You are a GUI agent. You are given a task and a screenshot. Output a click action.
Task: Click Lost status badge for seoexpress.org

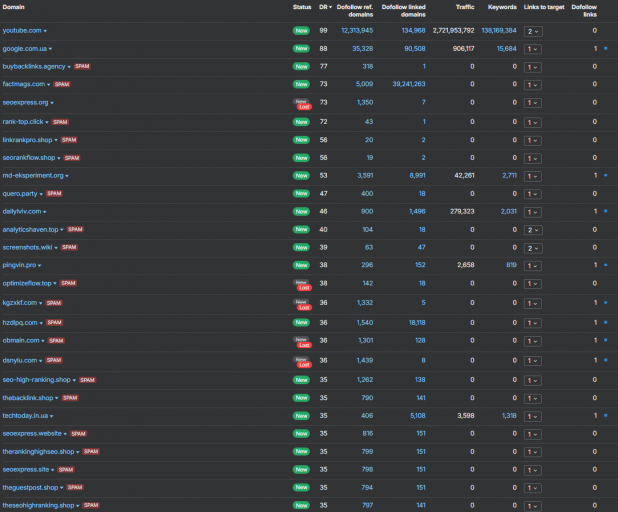pos(304,107)
